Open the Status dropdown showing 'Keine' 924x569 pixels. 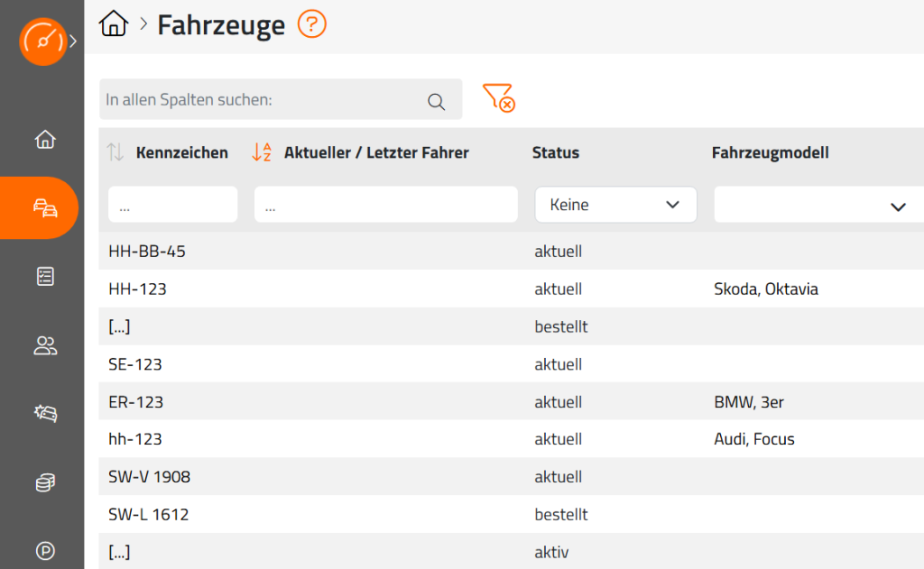pos(615,205)
